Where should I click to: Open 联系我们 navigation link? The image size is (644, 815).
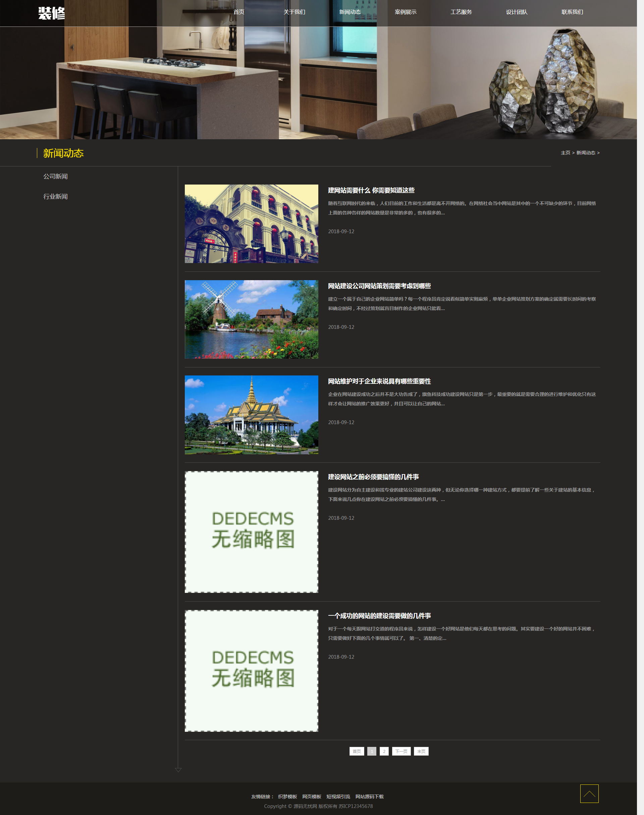572,12
